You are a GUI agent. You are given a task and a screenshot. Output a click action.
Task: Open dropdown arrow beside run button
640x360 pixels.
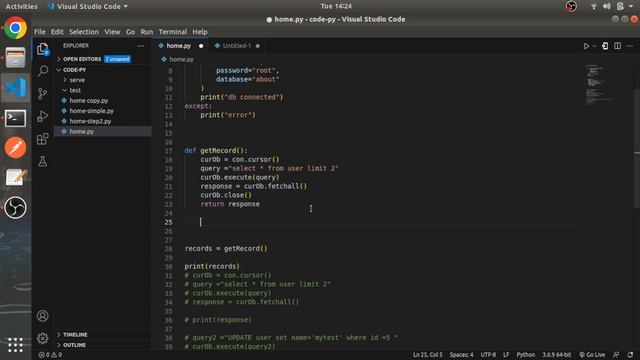594,46
